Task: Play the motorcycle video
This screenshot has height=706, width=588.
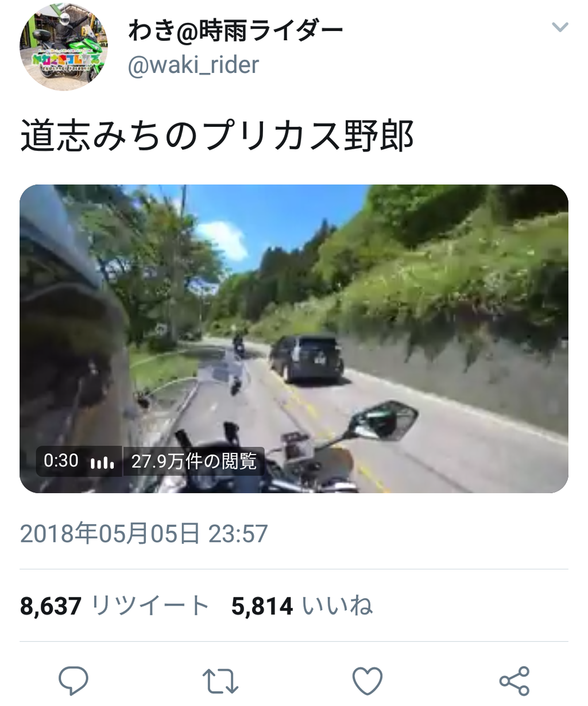Action: [294, 339]
